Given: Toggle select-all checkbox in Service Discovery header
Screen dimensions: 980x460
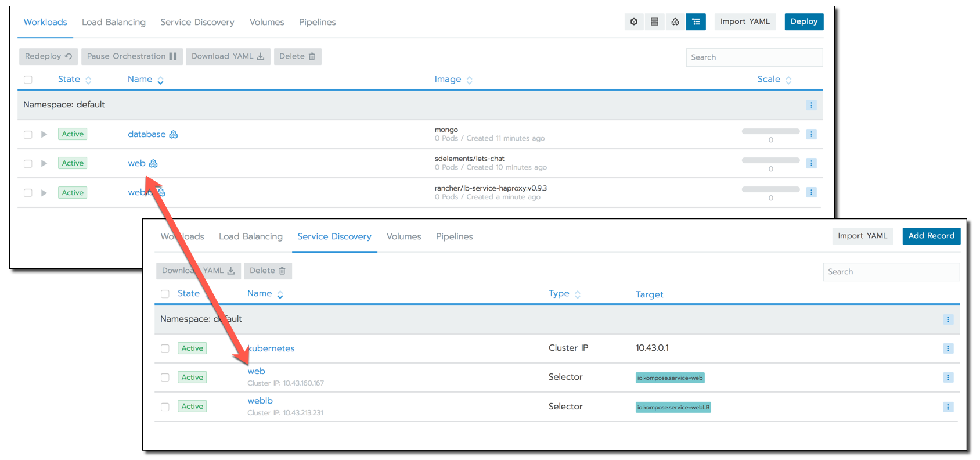Looking at the screenshot, I should 165,294.
